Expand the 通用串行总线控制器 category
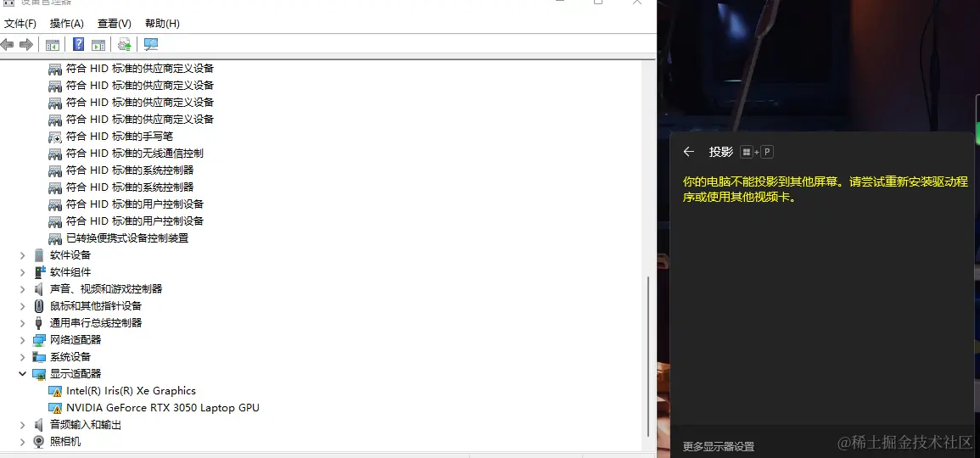 23,322
